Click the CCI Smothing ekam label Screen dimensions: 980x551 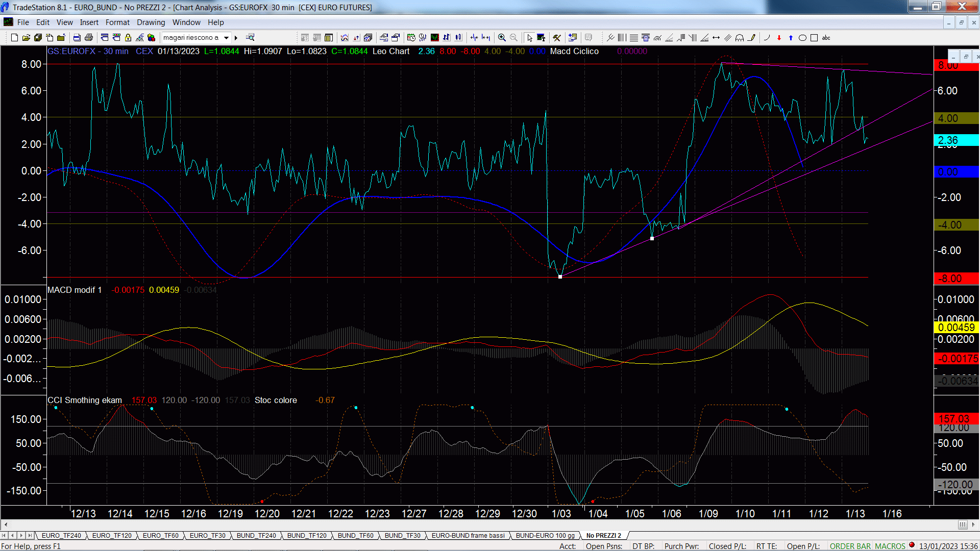[x=85, y=400]
